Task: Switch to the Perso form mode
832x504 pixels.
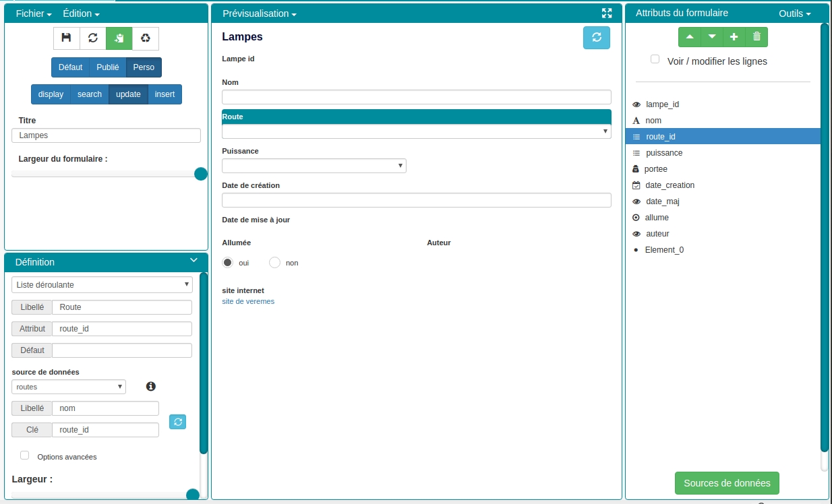Action: click(144, 67)
